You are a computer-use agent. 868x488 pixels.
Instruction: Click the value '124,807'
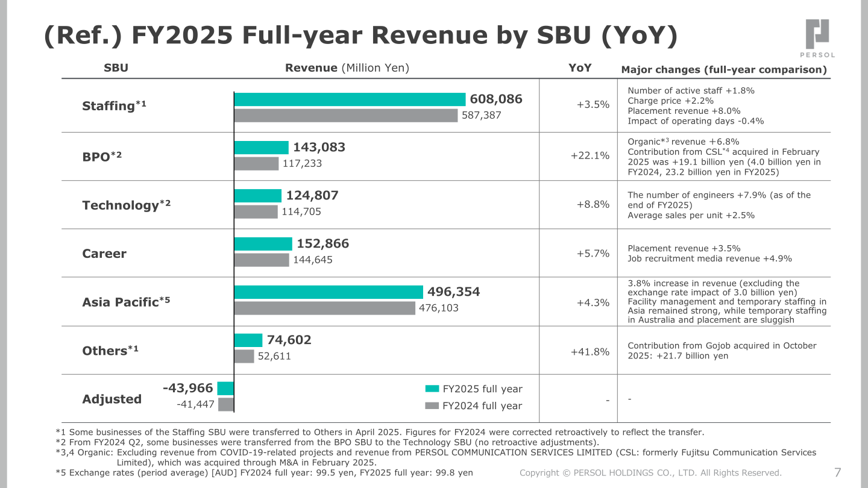312,195
